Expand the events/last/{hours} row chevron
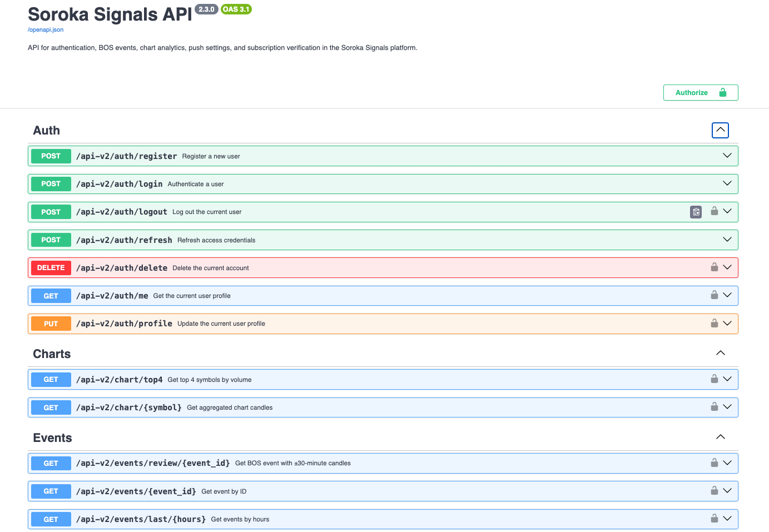 pos(727,519)
